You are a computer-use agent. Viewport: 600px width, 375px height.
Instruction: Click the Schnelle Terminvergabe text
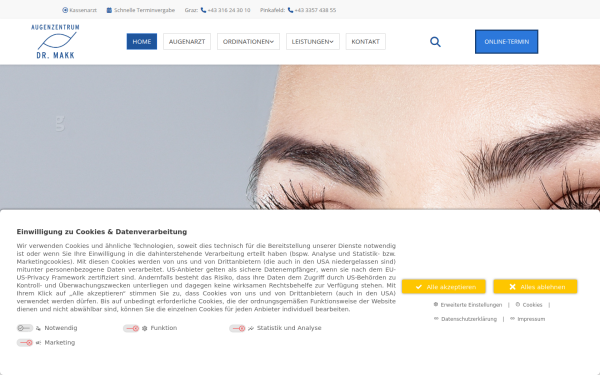tap(144, 10)
